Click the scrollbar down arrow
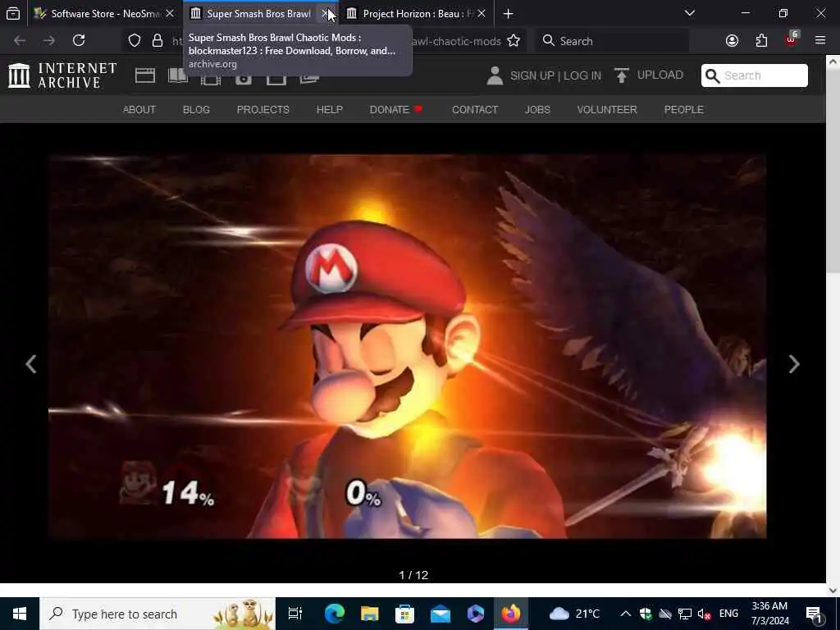This screenshot has width=840, height=630. 833,590
